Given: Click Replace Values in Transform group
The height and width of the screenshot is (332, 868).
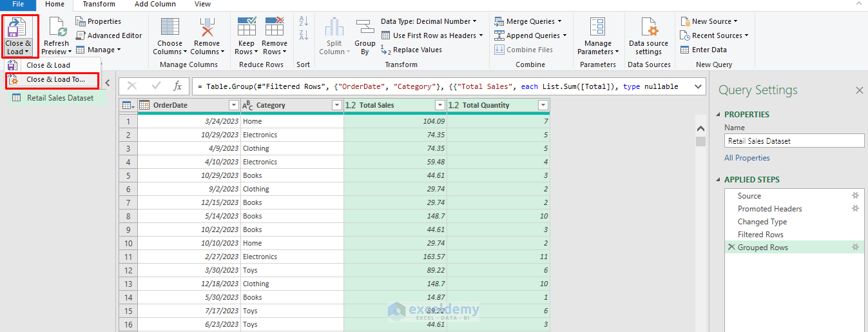Looking at the screenshot, I should point(411,50).
